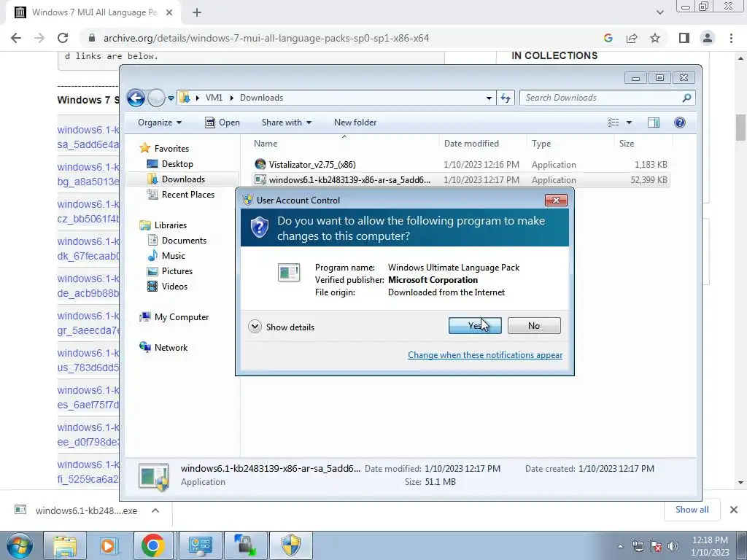Click the archive.org URL address bar

[x=266, y=38]
